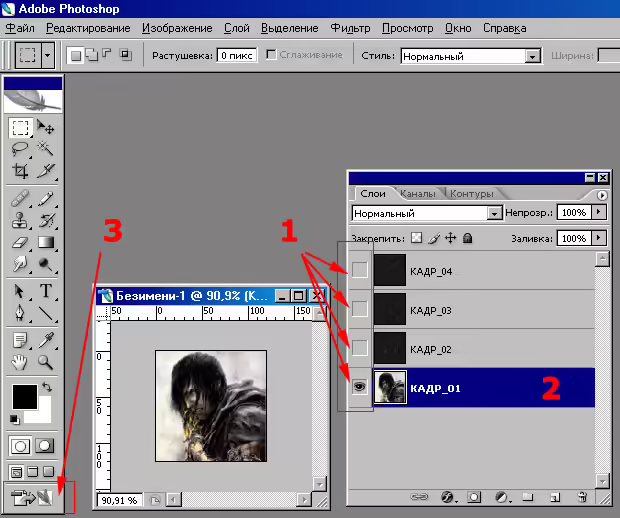The width and height of the screenshot is (620, 518).
Task: Toggle the Сглаживание checkbox
Action: point(271,55)
